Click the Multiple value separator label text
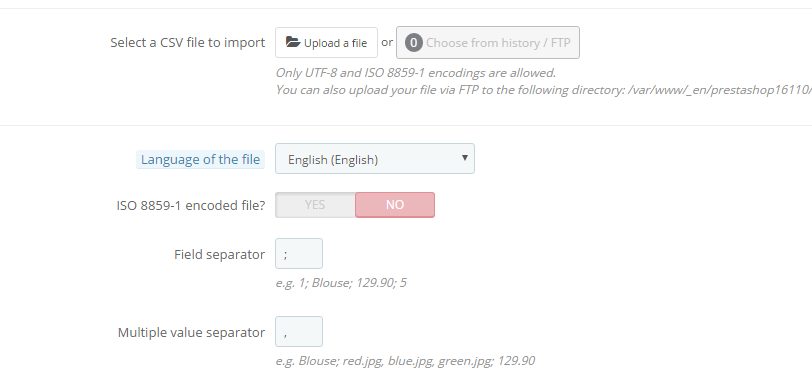 pos(191,333)
